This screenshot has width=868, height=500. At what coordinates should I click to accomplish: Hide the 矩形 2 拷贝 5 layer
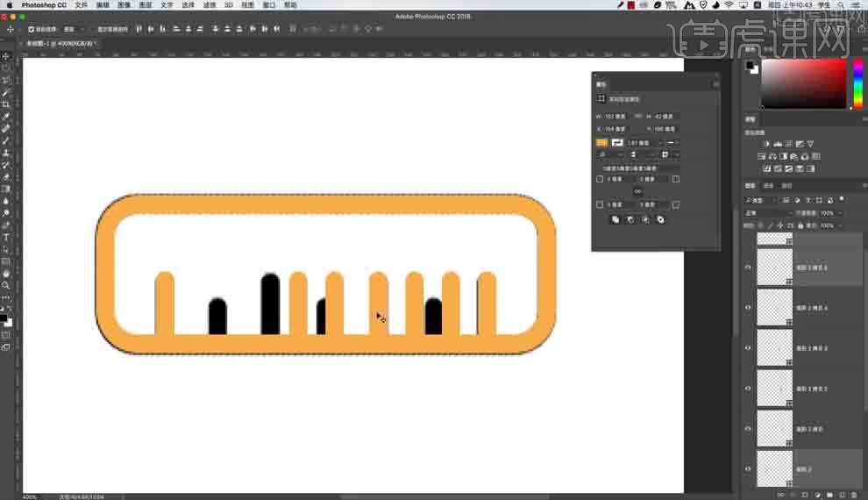pos(748,268)
